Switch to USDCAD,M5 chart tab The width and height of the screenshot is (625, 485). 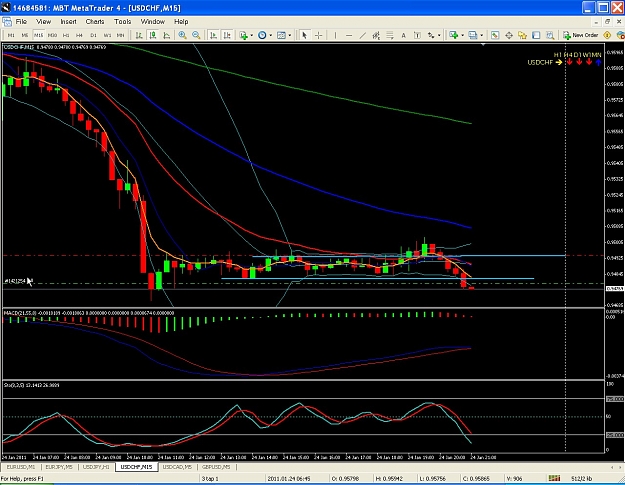(177, 467)
